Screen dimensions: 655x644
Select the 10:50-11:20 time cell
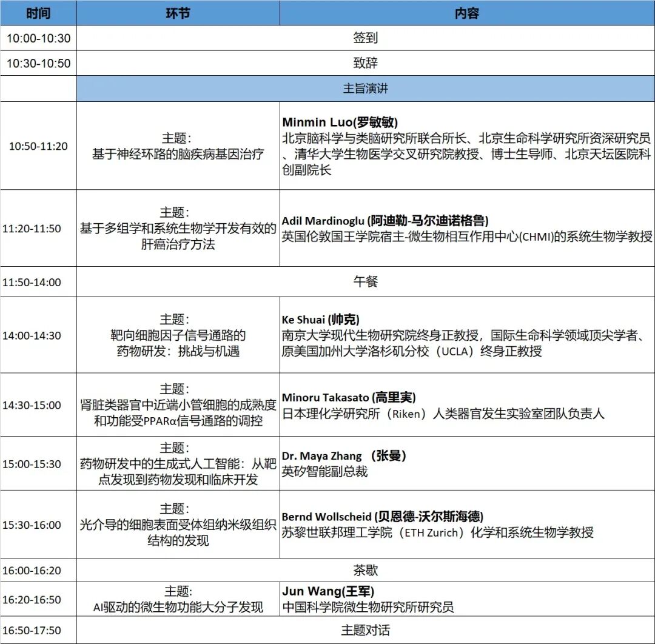(38, 146)
